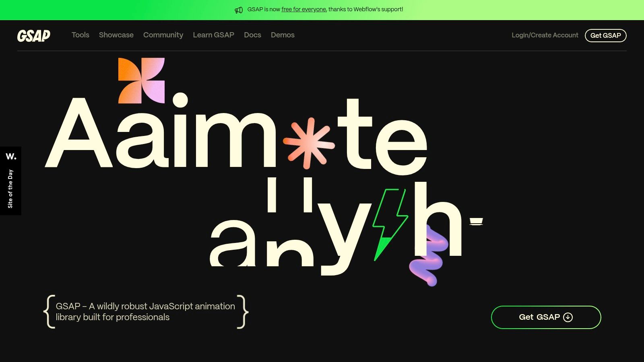Select Demos in the navigation

pyautogui.click(x=283, y=35)
